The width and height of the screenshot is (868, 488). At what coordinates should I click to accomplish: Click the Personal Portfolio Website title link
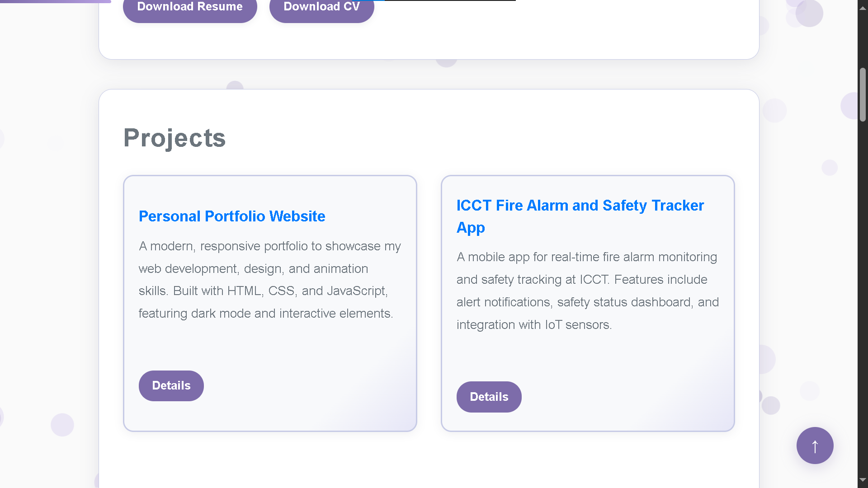pos(231,216)
